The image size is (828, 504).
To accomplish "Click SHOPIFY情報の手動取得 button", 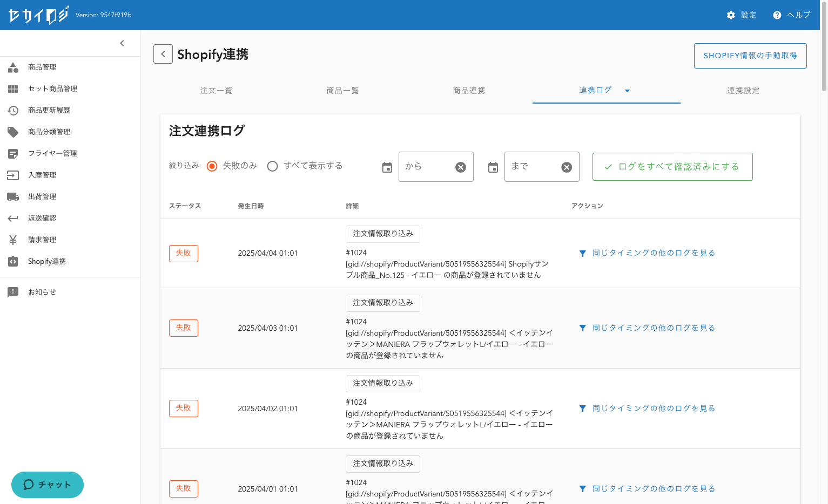I will point(750,56).
